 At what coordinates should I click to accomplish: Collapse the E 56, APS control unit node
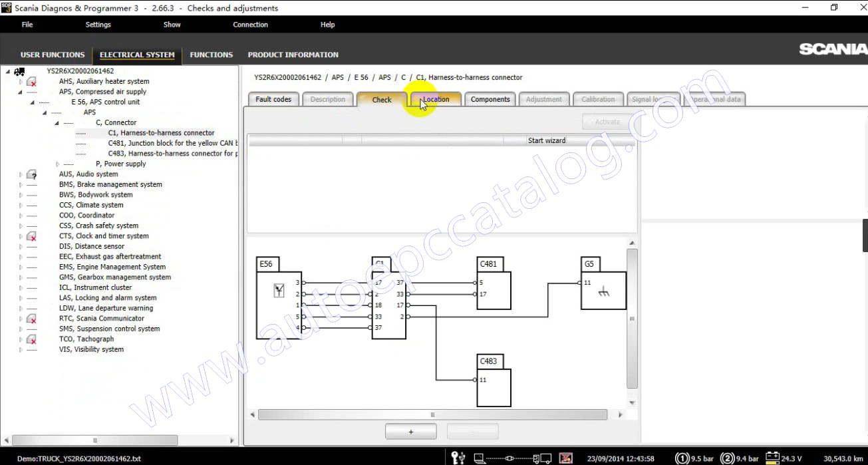coord(32,102)
